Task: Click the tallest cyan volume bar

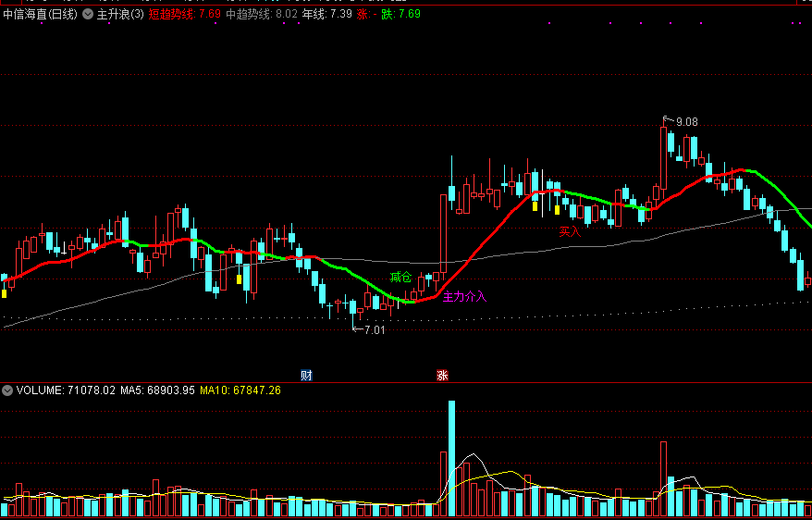Action: tap(451, 458)
